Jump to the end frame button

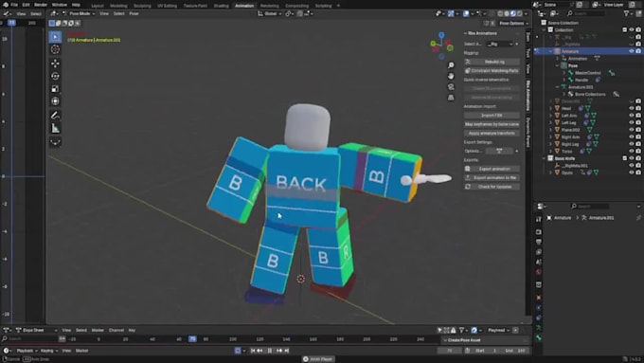pyautogui.click(x=287, y=351)
